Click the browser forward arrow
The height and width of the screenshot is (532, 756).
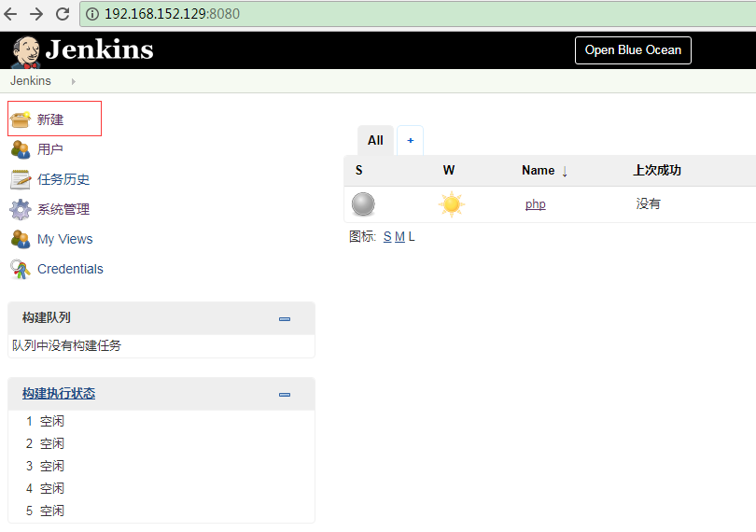coord(36,13)
